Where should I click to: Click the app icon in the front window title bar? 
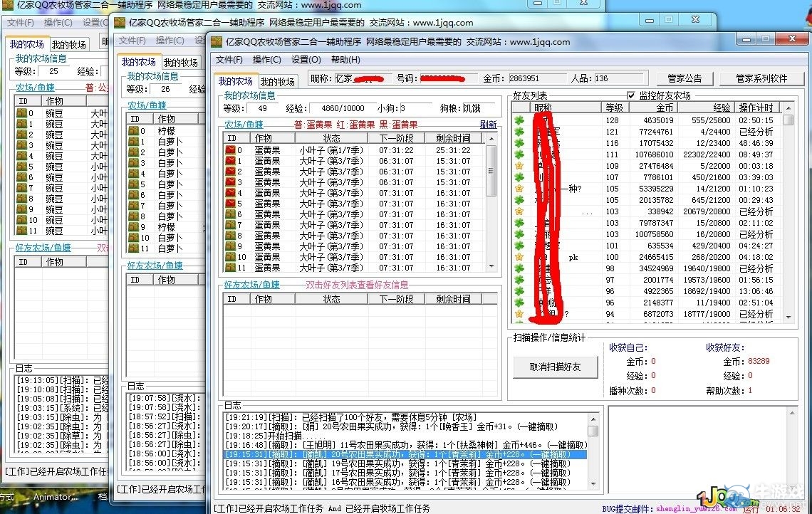[217, 42]
